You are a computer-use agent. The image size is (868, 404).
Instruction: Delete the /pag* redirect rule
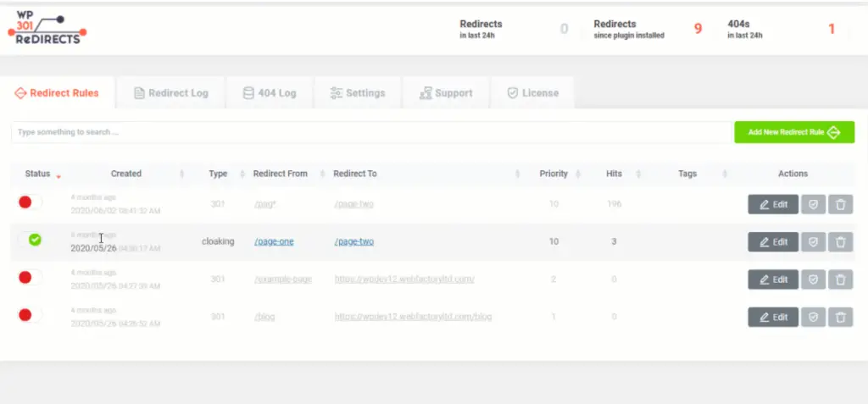840,204
